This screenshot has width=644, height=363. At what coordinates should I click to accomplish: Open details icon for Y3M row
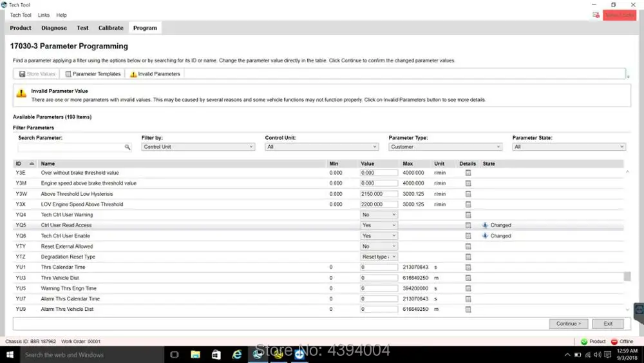[x=468, y=183]
